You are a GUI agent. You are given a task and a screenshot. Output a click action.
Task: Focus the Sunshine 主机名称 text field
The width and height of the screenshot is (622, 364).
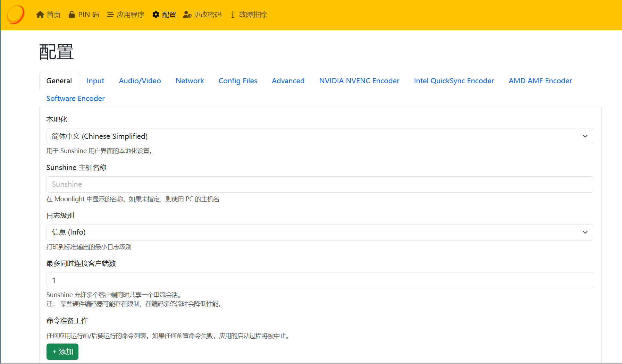click(x=320, y=184)
